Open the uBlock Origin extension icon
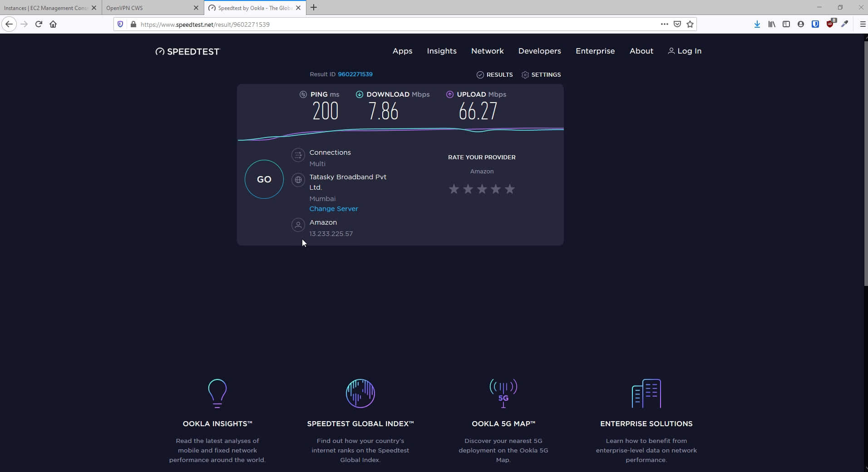Image resolution: width=868 pixels, height=472 pixels. tap(831, 24)
